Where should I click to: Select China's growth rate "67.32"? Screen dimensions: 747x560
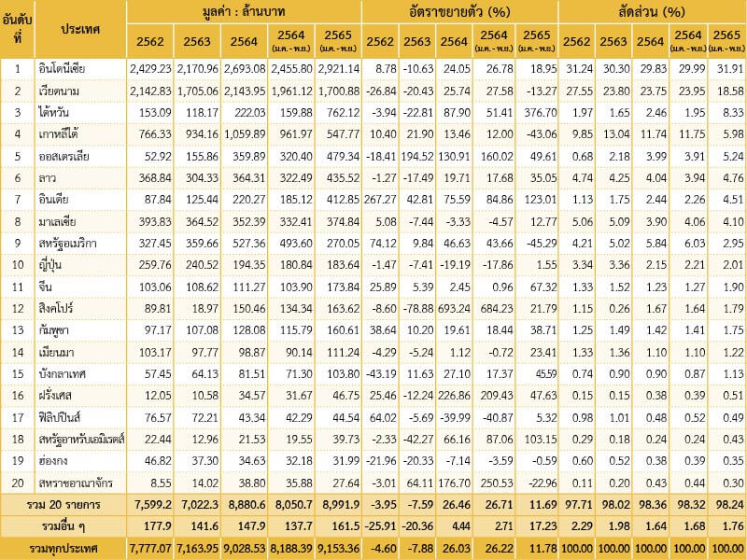pyautogui.click(x=543, y=287)
